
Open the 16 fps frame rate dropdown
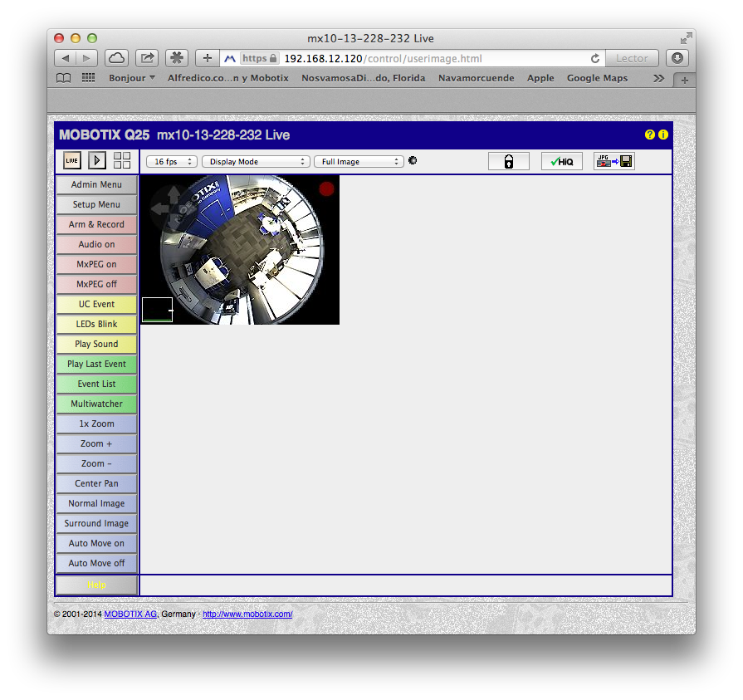pos(172,162)
